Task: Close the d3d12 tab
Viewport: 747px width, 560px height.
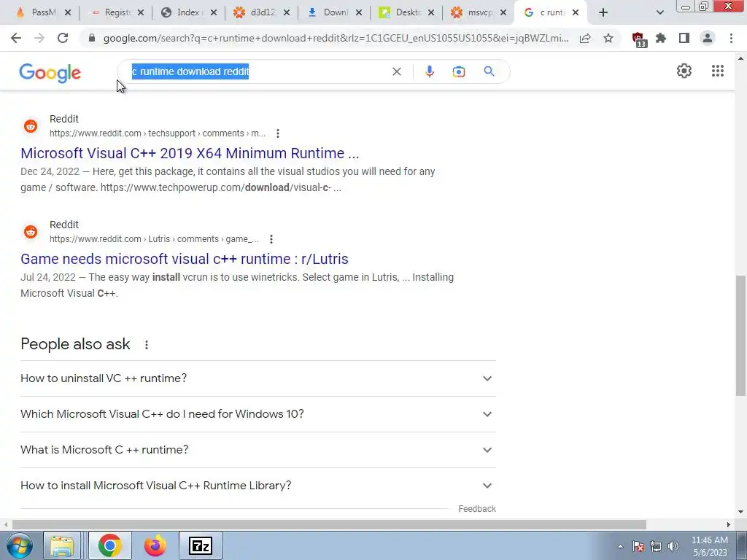Action: [286, 13]
